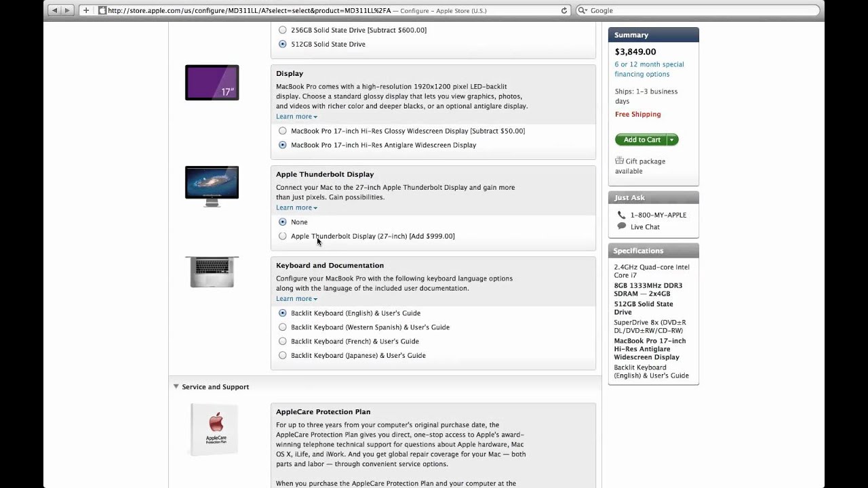Click the 1-800-MY-APPLE phone number

(658, 215)
